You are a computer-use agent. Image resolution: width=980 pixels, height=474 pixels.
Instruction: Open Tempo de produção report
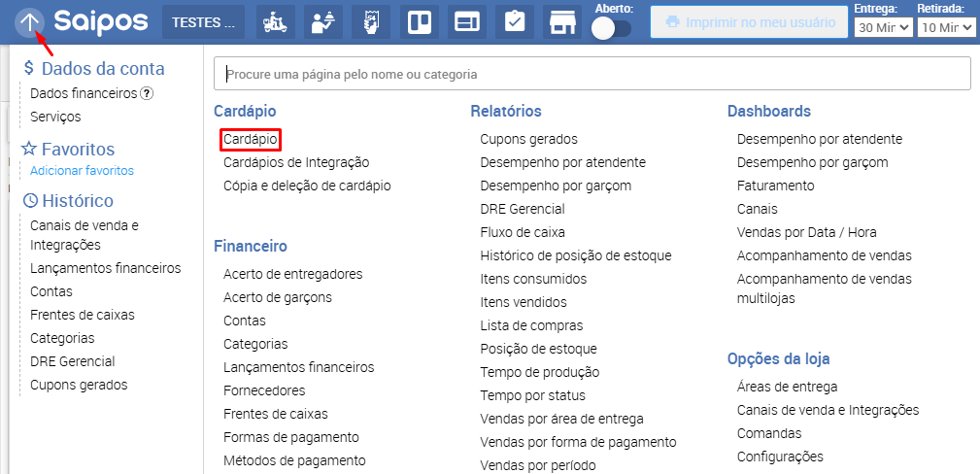(x=540, y=373)
